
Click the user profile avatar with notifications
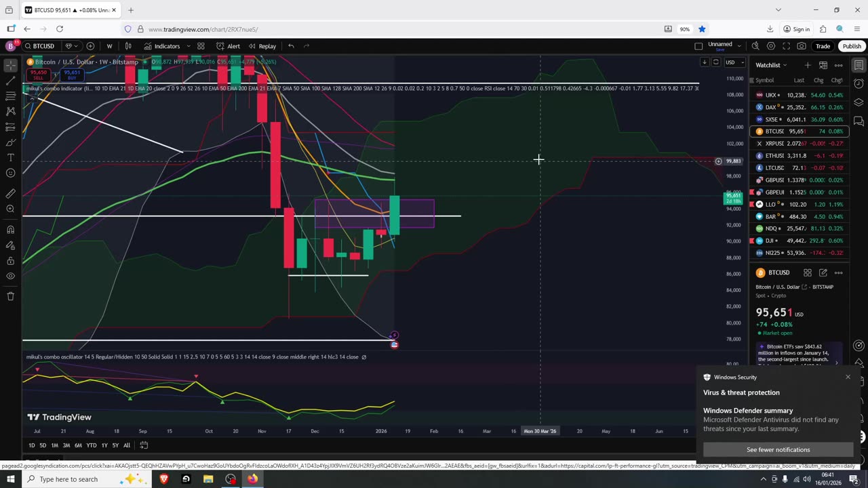pyautogui.click(x=10, y=46)
